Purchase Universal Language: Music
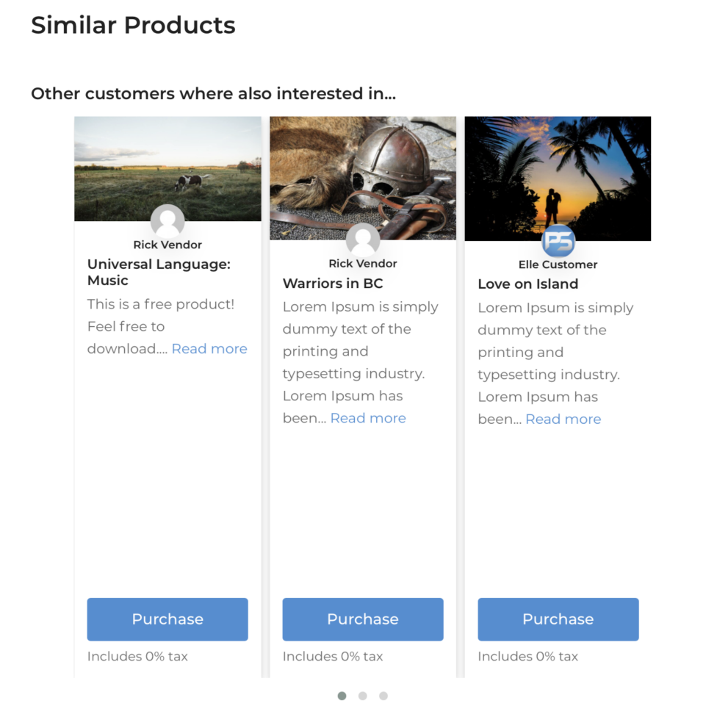The height and width of the screenshot is (720, 728). click(x=167, y=619)
